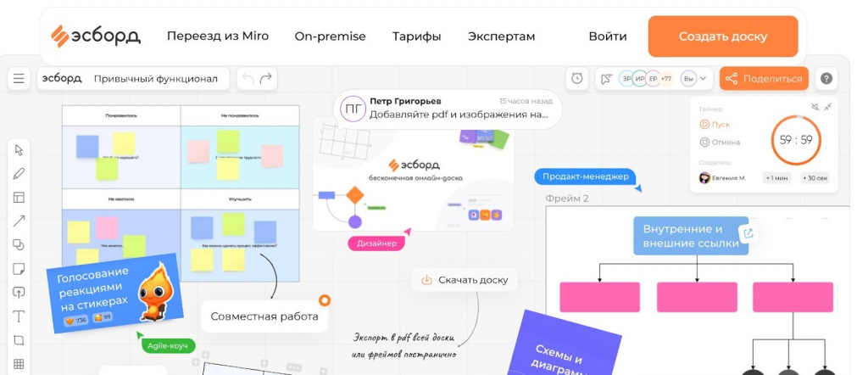
Task: Mute the timer sound
Action: point(815,107)
